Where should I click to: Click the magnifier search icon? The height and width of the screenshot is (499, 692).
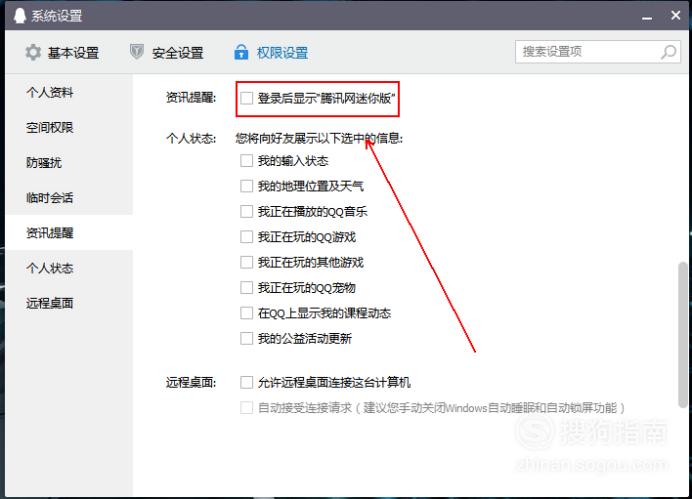[x=668, y=52]
